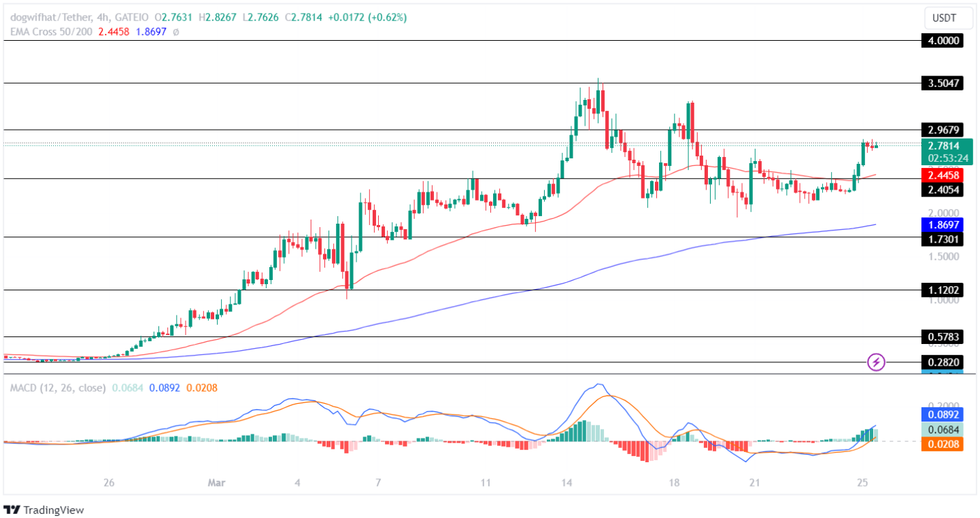
Task: Click the 26 date label on time axis
Action: tap(109, 483)
